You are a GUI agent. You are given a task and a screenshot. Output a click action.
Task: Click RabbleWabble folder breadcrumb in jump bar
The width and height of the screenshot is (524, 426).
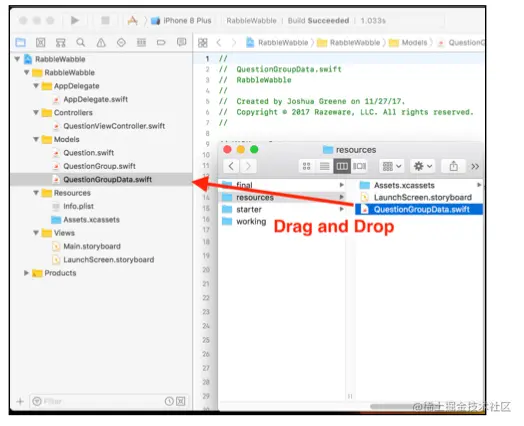(349, 43)
